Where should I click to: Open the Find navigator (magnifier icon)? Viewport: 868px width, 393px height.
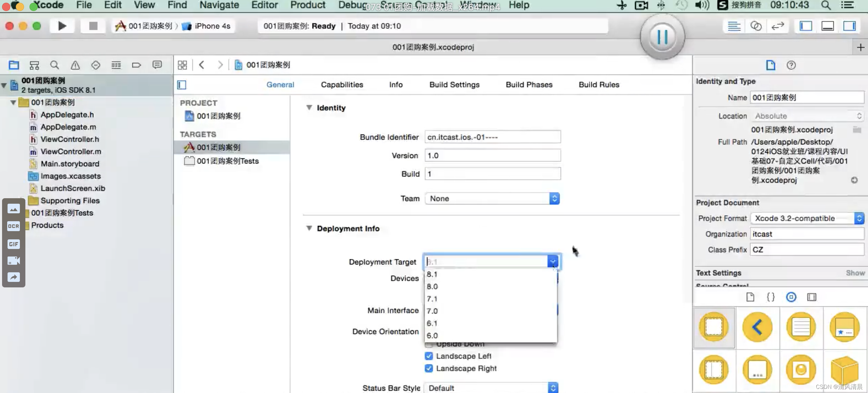point(55,65)
